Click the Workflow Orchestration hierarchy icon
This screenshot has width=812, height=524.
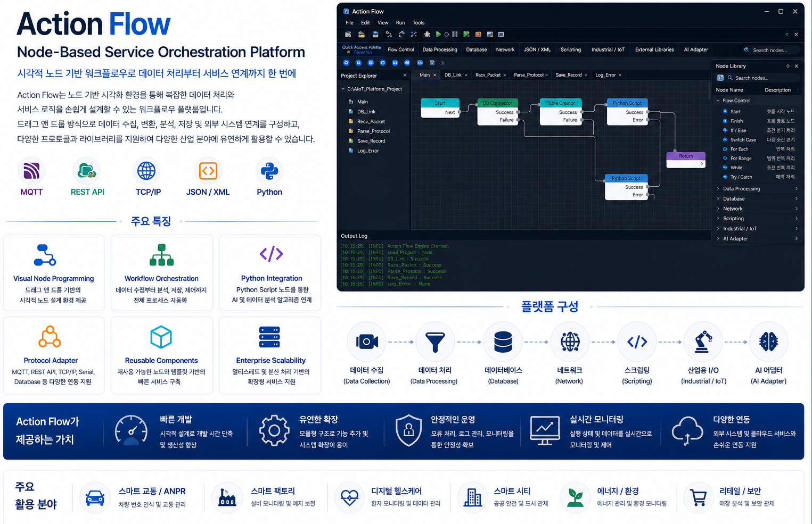162,255
